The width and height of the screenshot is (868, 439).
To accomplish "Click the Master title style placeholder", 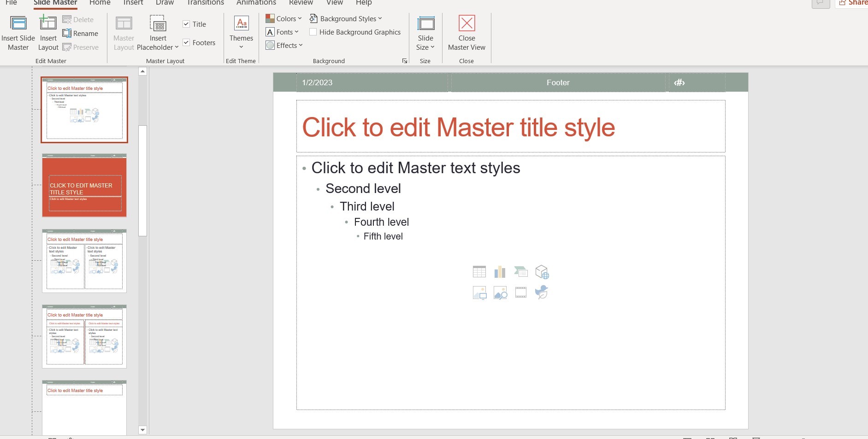I will (511, 126).
